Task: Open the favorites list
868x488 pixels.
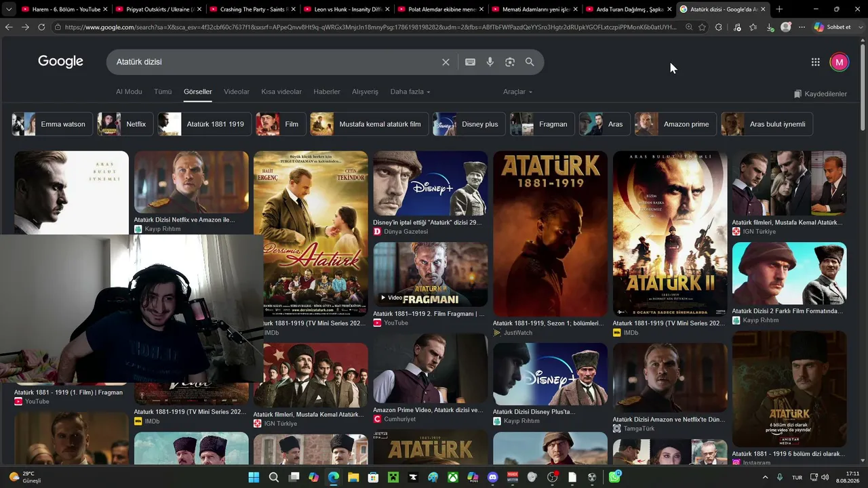Action: coord(753,27)
